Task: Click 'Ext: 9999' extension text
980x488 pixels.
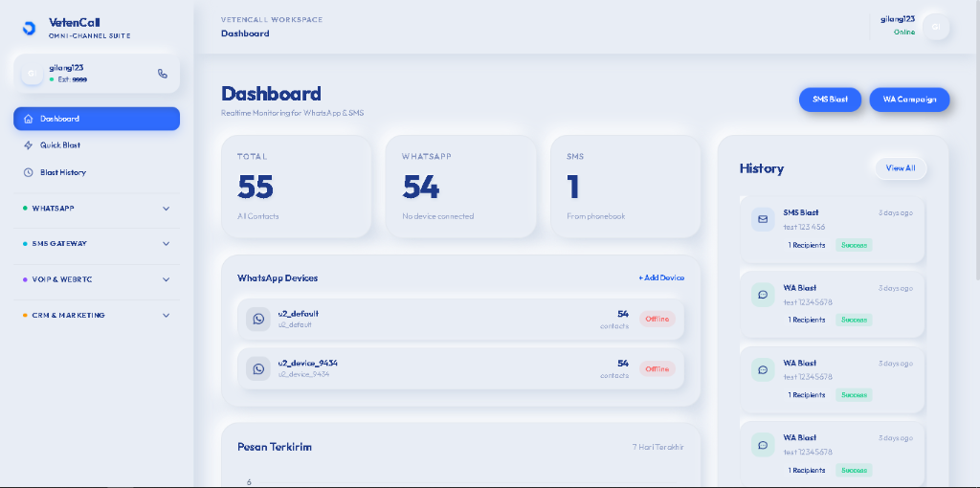Action: click(72, 80)
